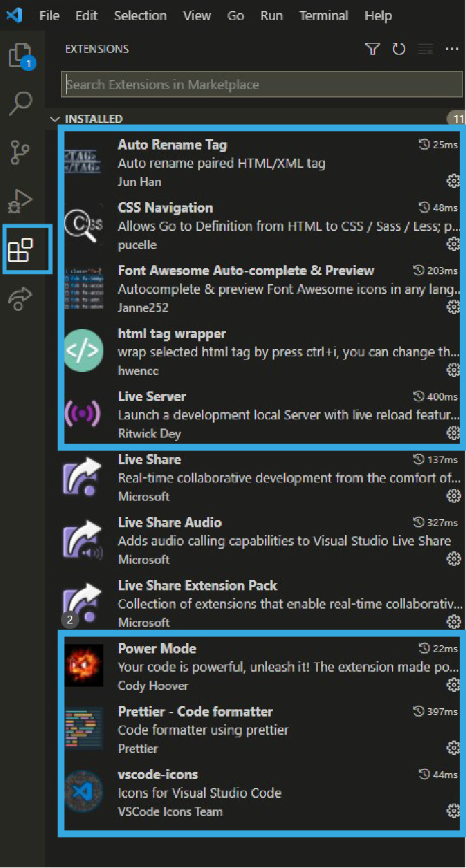
Task: Open manage gear for Power Mode
Action: 454,685
